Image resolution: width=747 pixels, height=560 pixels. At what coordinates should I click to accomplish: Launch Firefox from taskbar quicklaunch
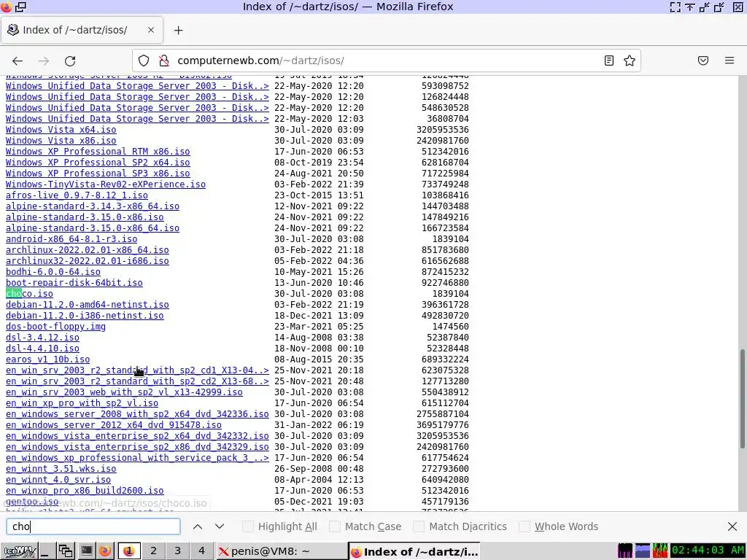(105, 551)
